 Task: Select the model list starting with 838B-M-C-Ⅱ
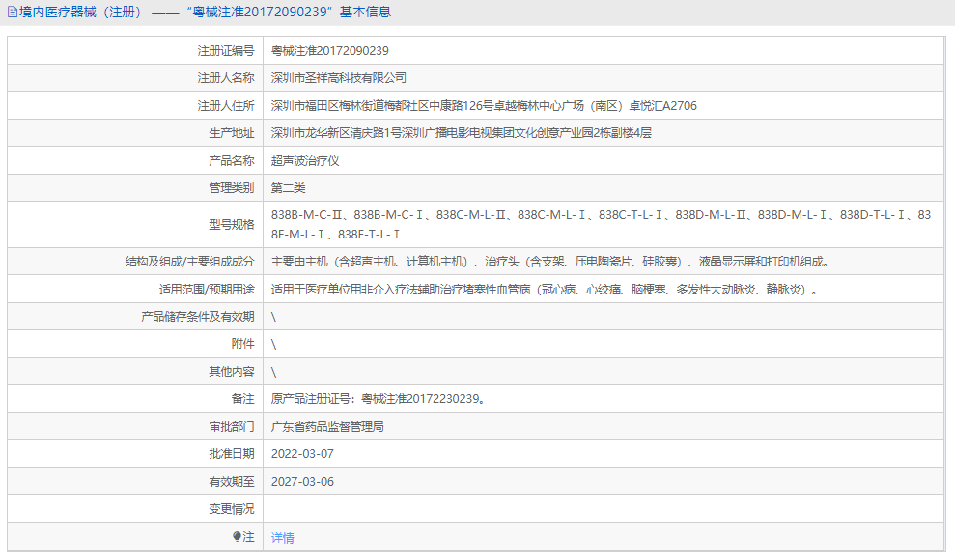pyautogui.click(x=601, y=225)
